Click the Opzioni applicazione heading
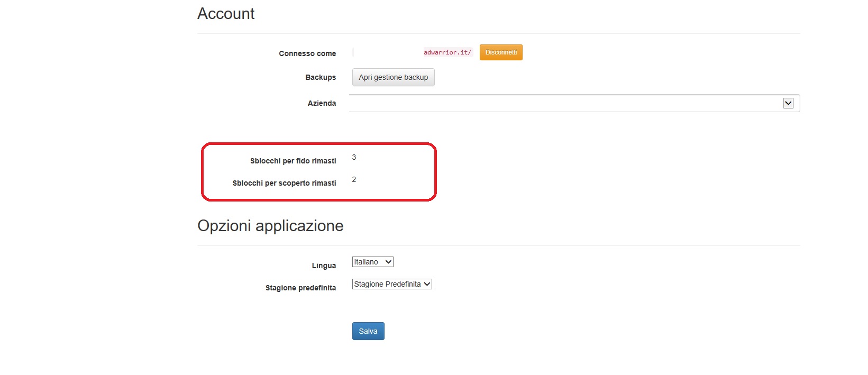Viewport: 868px width, 375px height. [x=270, y=226]
